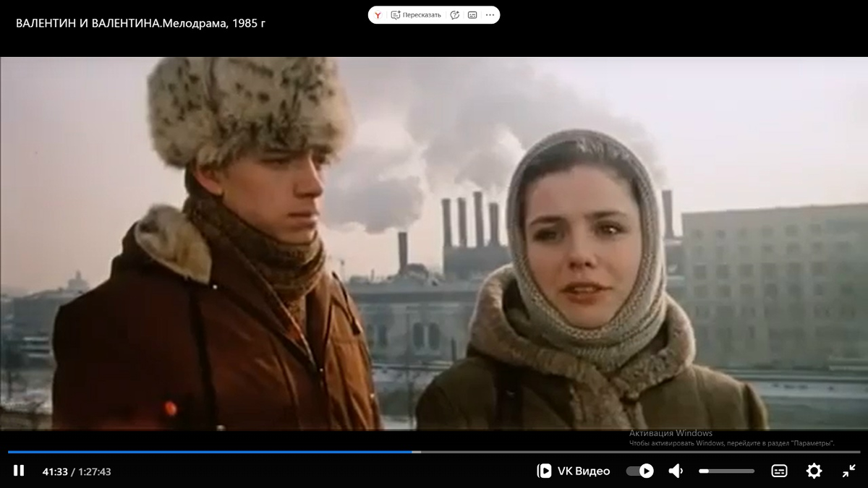868x488 pixels.
Task: Open player settings gear
Action: click(814, 471)
